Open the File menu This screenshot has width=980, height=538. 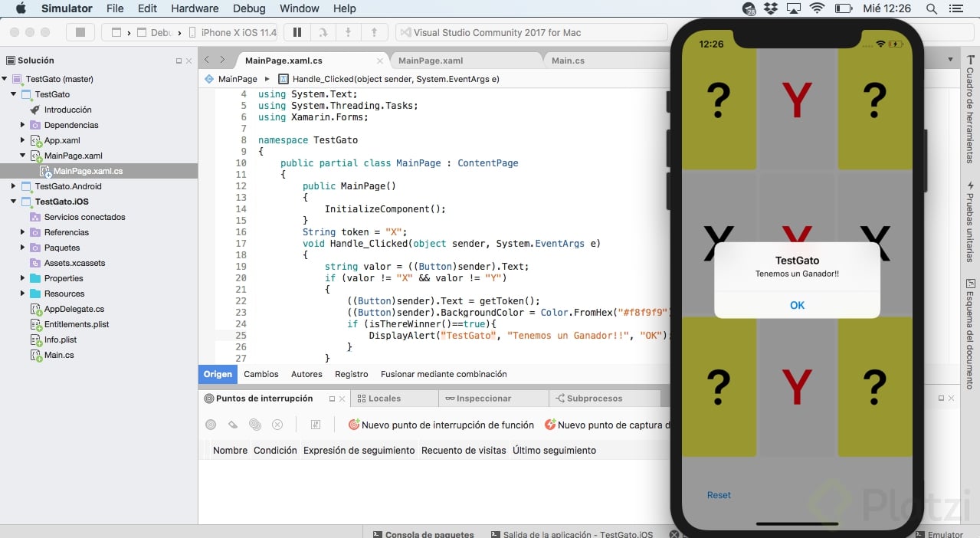tap(115, 8)
